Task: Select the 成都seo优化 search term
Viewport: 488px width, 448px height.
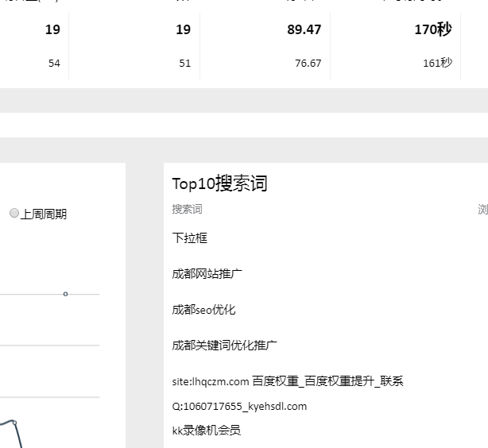Action: pyautogui.click(x=203, y=309)
